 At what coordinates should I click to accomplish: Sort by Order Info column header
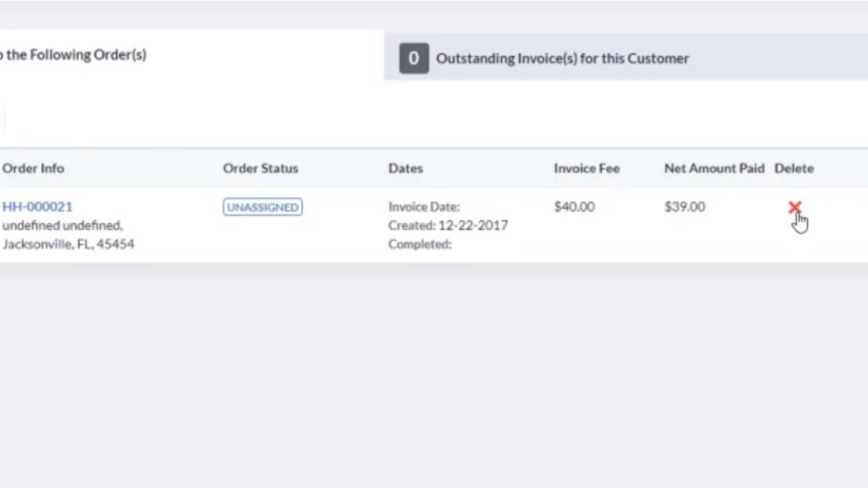[33, 169]
